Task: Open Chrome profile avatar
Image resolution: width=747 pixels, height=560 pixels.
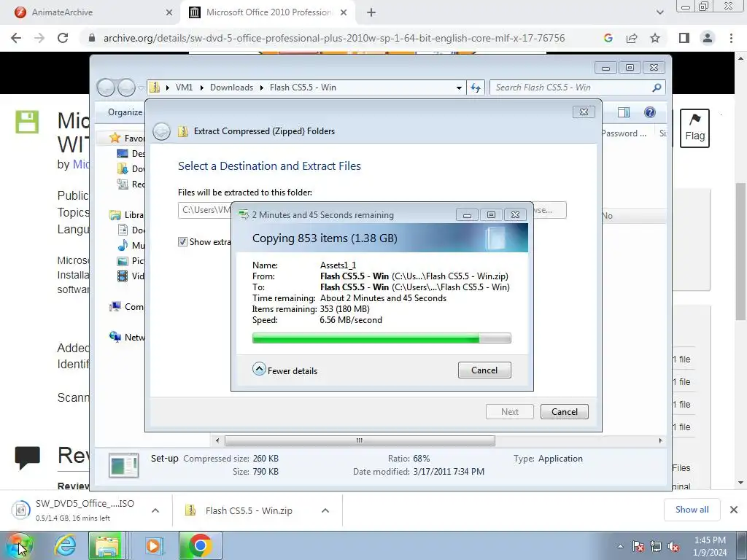Action: click(x=708, y=38)
